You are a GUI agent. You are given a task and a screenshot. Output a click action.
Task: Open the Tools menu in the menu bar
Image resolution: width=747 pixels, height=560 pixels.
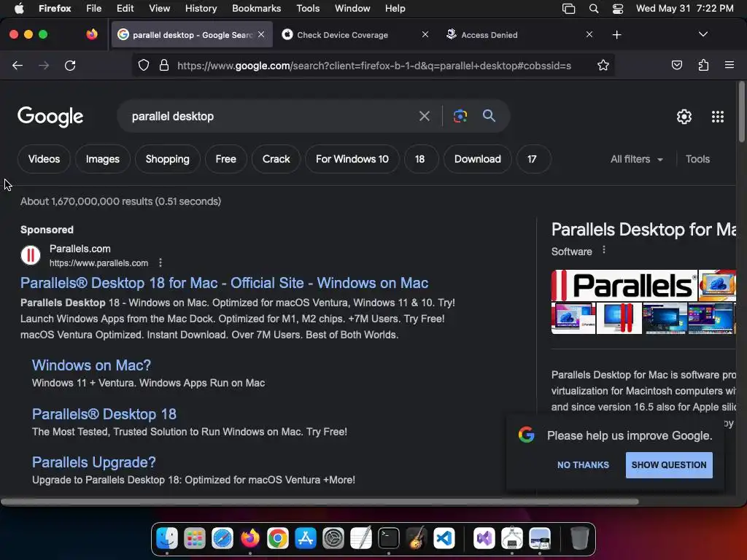[308, 9]
